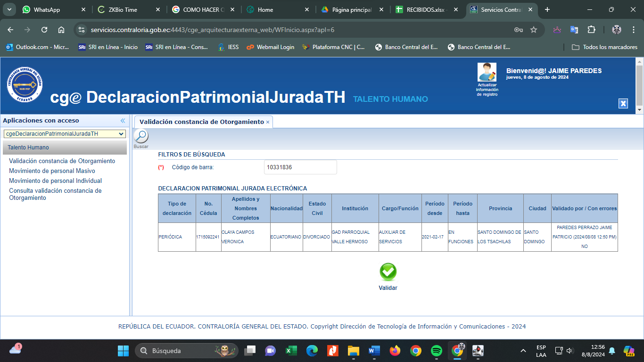The image size is (644, 362).
Task: Click the Contraloría General del Estado logo
Action: click(25, 85)
